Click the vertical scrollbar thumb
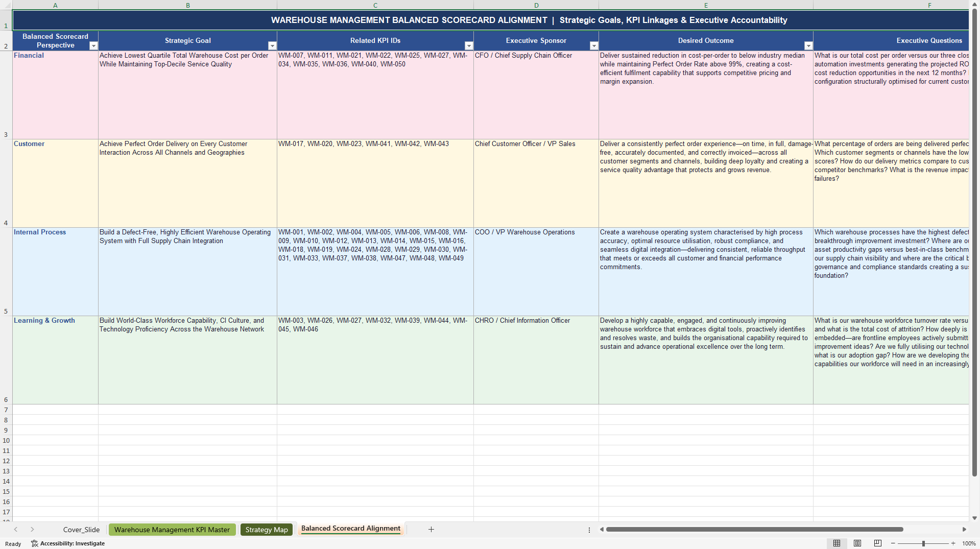Viewport: 980px width, 549px height. click(x=974, y=243)
